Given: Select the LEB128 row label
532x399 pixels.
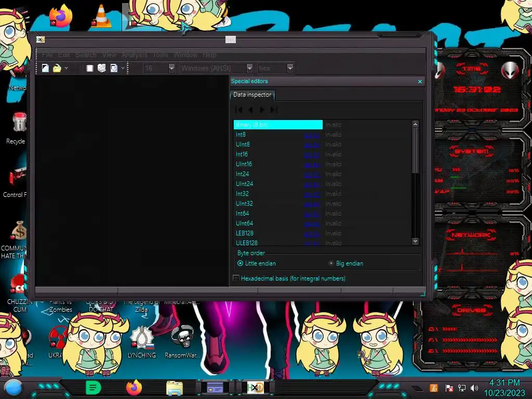Looking at the screenshot, I should (x=244, y=233).
